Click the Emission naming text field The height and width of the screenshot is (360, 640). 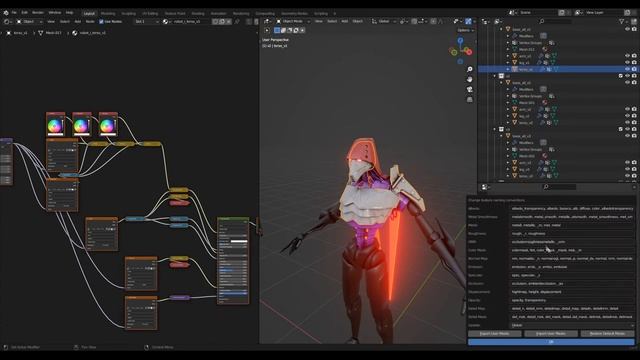click(572, 267)
